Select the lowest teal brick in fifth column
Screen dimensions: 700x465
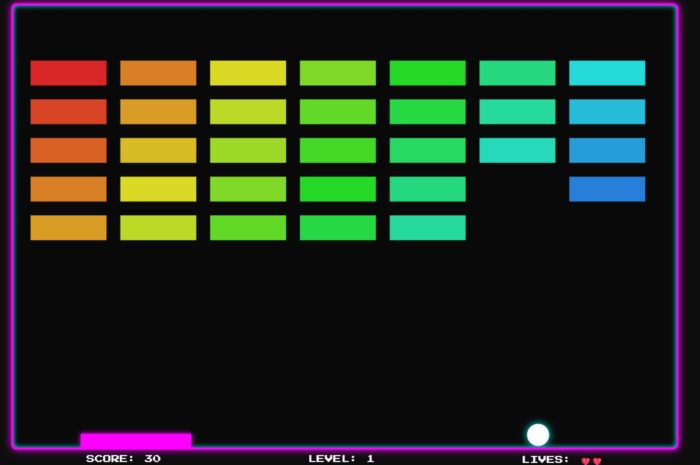(427, 228)
